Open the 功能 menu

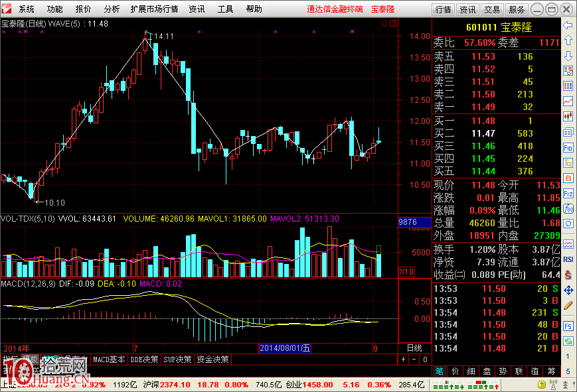pos(54,9)
